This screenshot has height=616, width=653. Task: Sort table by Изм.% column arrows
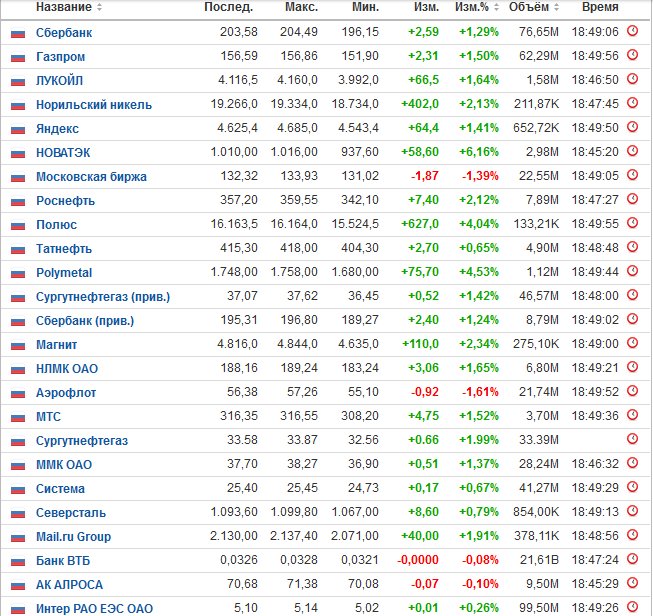point(496,7)
